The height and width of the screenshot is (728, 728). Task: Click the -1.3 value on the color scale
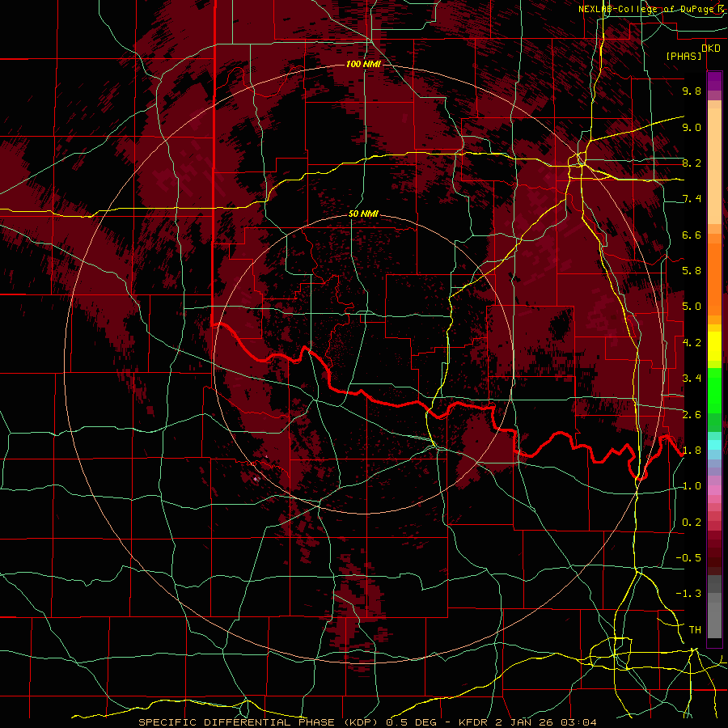[x=688, y=594]
